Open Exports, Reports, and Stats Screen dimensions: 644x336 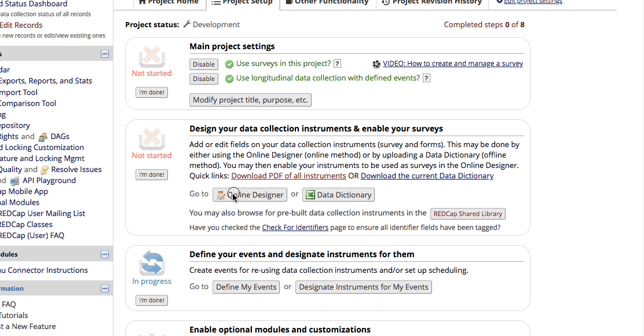click(46, 81)
